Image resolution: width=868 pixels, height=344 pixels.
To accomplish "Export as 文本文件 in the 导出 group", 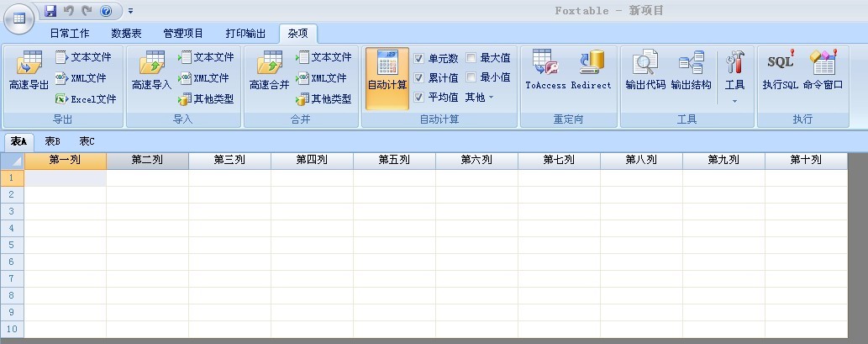I will click(x=83, y=57).
